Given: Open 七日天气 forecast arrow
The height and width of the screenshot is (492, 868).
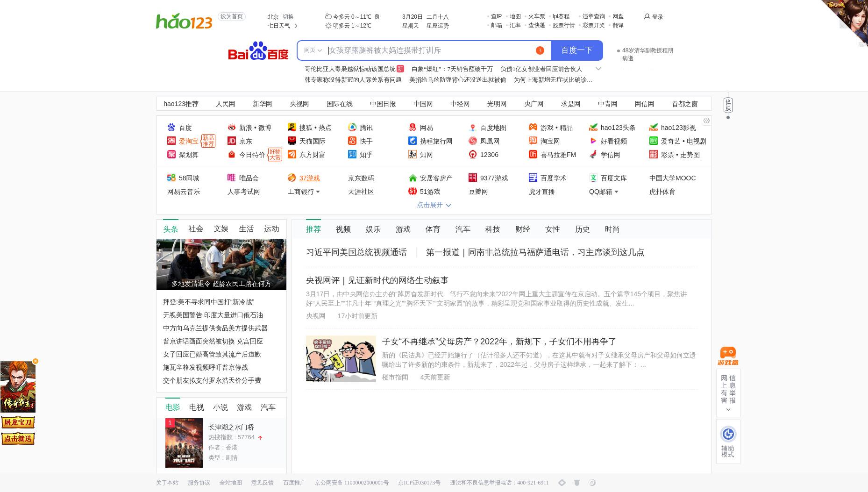Looking at the screenshot, I should tap(296, 26).
